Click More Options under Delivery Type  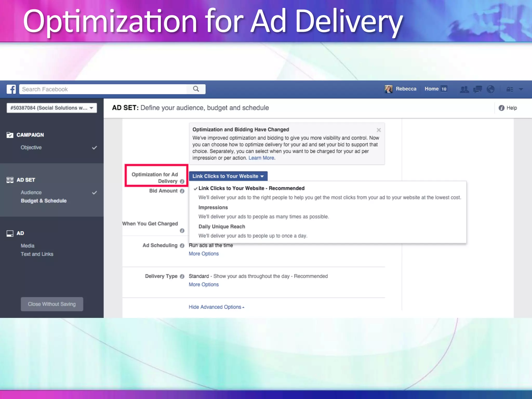204,285
